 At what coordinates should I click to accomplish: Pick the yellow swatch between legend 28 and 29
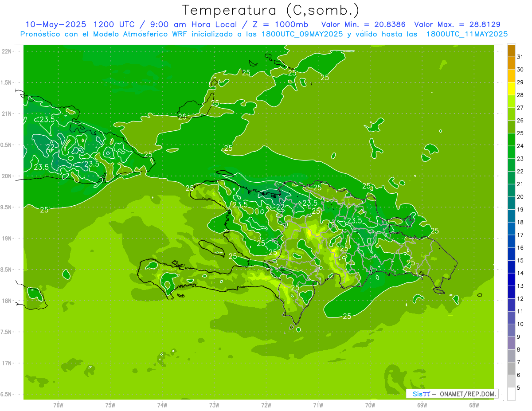coord(511,89)
